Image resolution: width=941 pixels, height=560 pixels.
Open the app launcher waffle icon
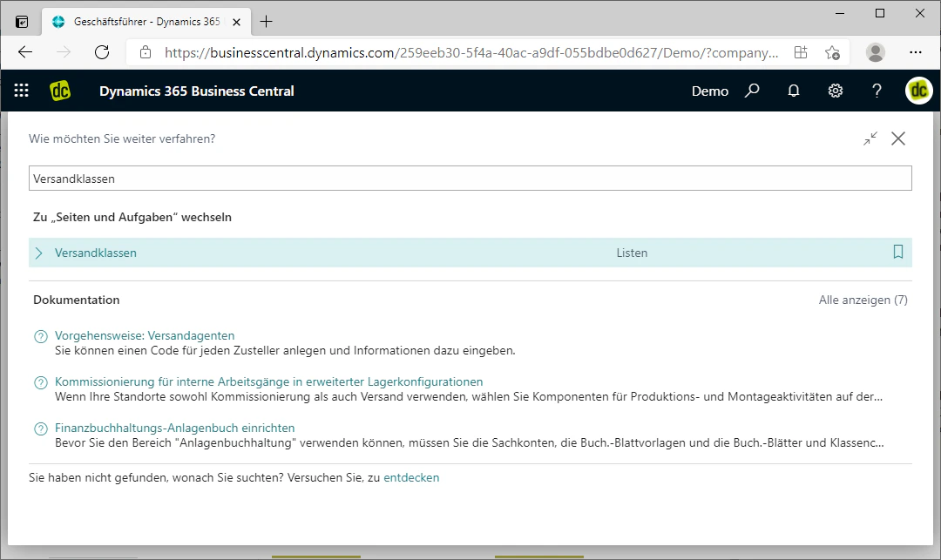(22, 91)
